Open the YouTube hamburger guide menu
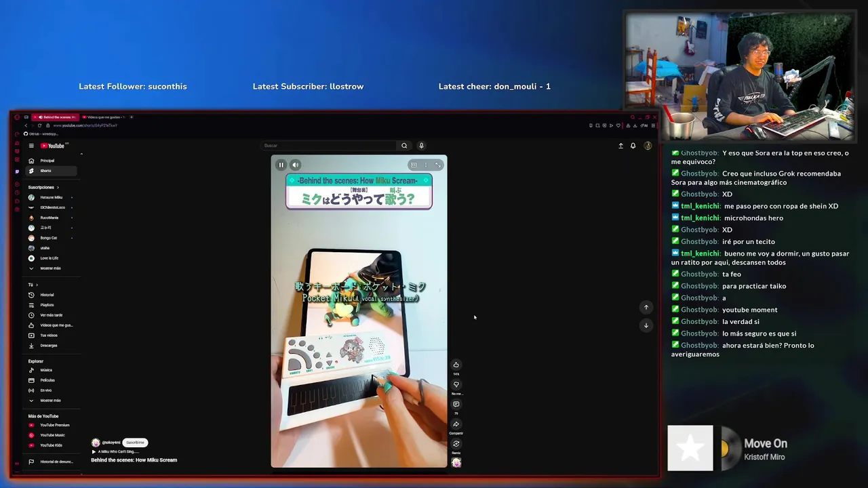 [31, 146]
